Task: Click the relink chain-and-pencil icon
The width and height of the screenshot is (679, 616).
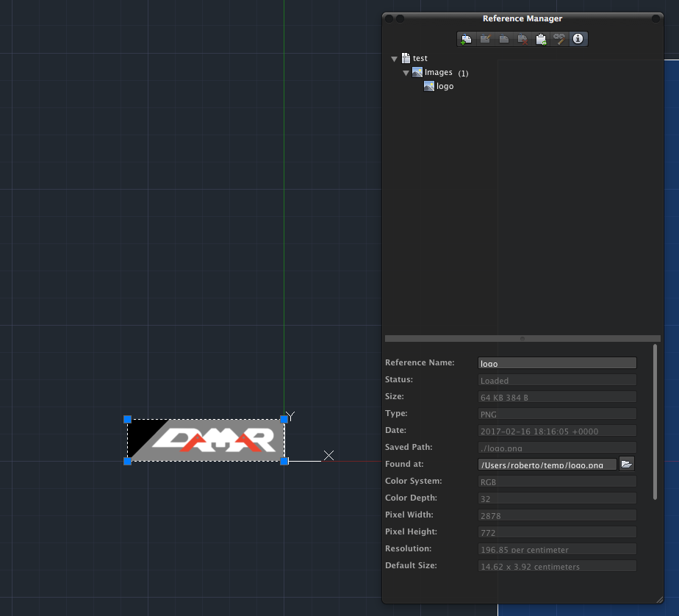Action: point(559,39)
